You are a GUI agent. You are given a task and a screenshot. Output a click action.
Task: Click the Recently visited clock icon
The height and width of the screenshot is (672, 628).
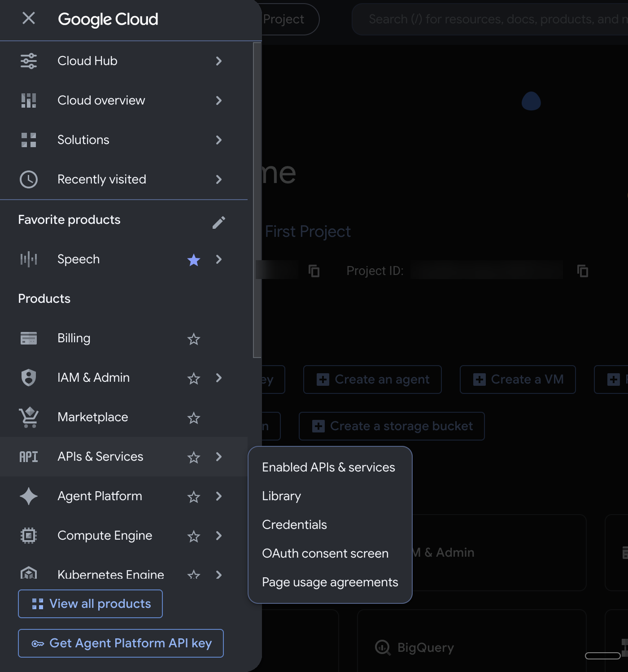pyautogui.click(x=29, y=179)
